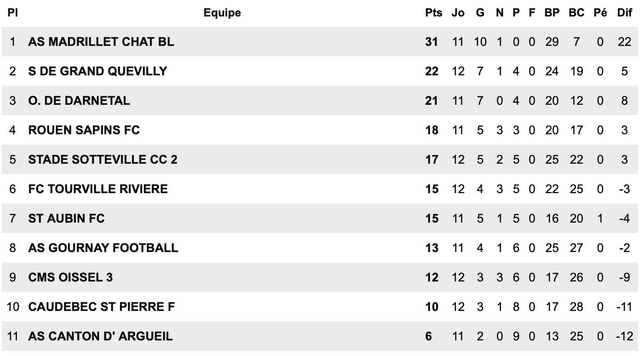Open the S DE GRAND QUEVILLY team row

98,71
